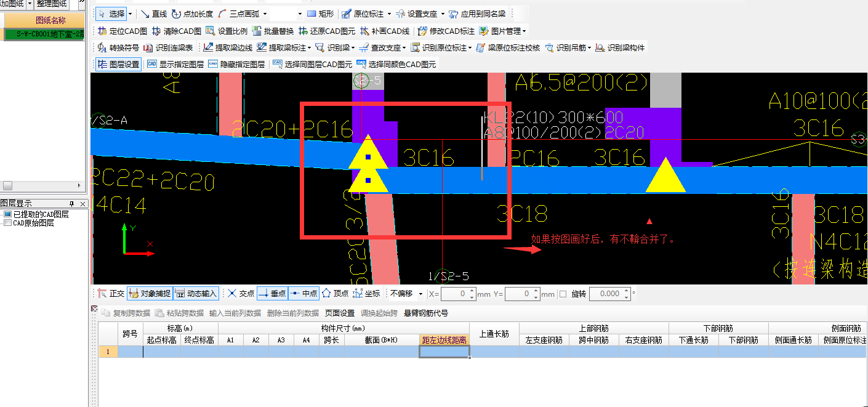
Task: Expand dropdown arrow beside 识别吊筋
Action: pos(589,47)
